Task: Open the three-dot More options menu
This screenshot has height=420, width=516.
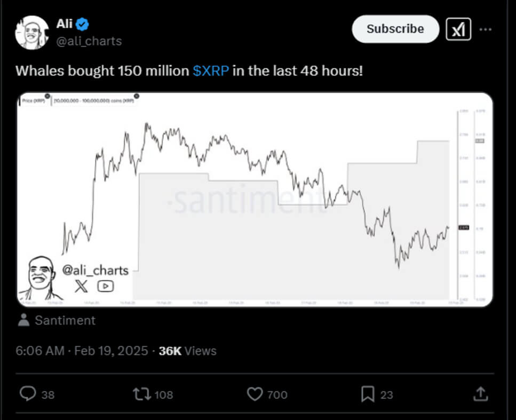Action: [485, 29]
